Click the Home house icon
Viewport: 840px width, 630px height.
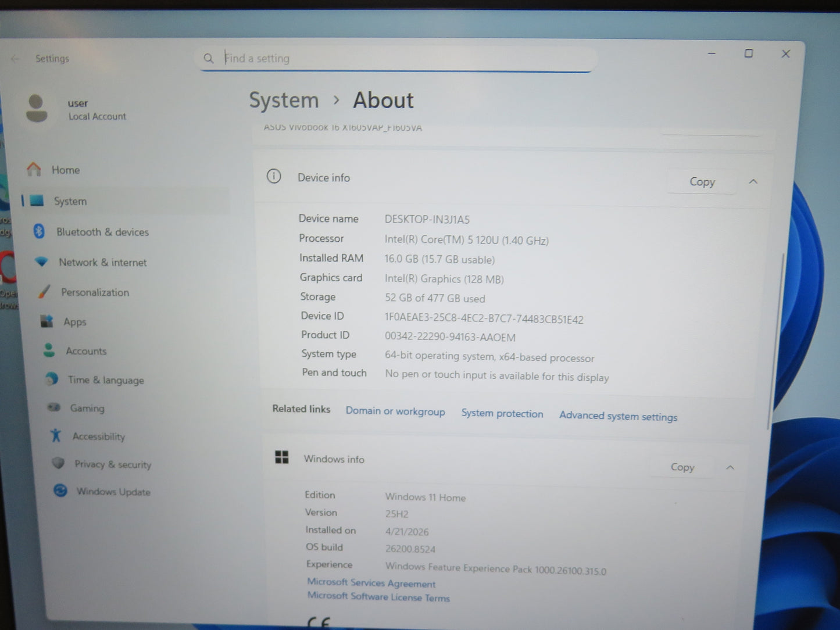click(34, 169)
